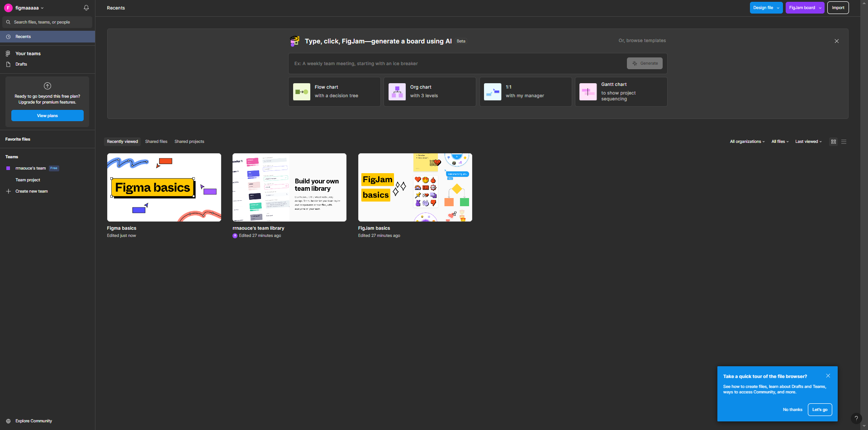Switch to grid view

834,142
